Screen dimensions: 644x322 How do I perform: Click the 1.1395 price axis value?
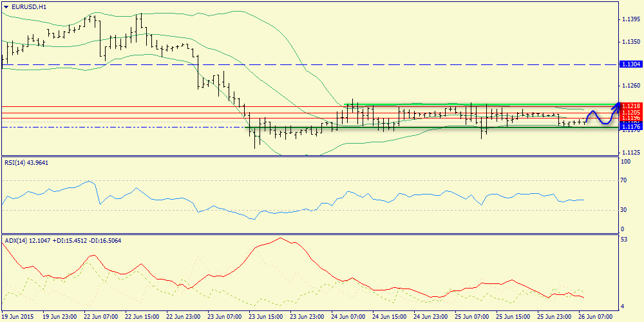(630, 19)
